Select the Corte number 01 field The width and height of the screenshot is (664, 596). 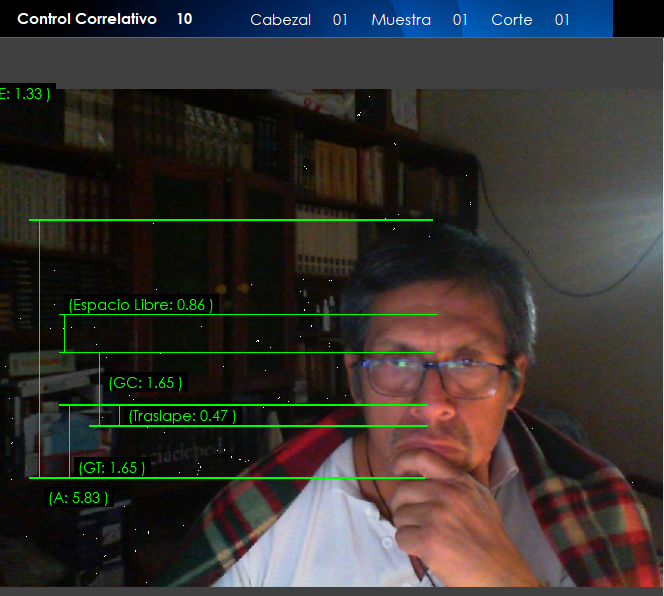click(x=562, y=20)
